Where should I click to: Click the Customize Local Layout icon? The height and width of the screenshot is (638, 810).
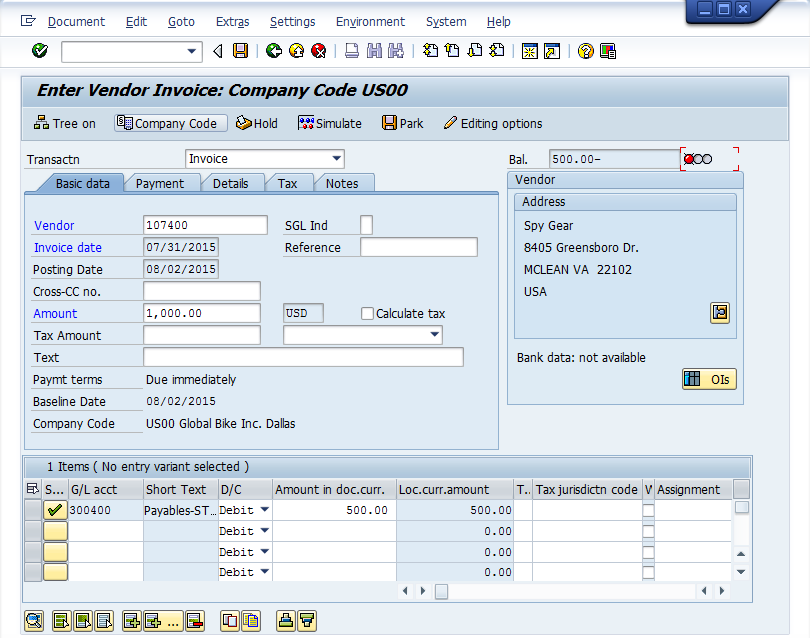[x=608, y=51]
